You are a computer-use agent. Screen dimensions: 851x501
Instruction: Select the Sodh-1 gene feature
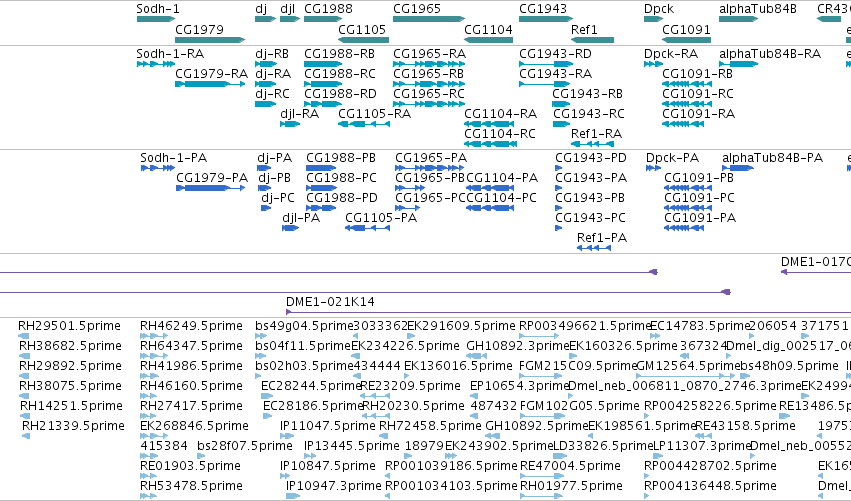click(156, 19)
